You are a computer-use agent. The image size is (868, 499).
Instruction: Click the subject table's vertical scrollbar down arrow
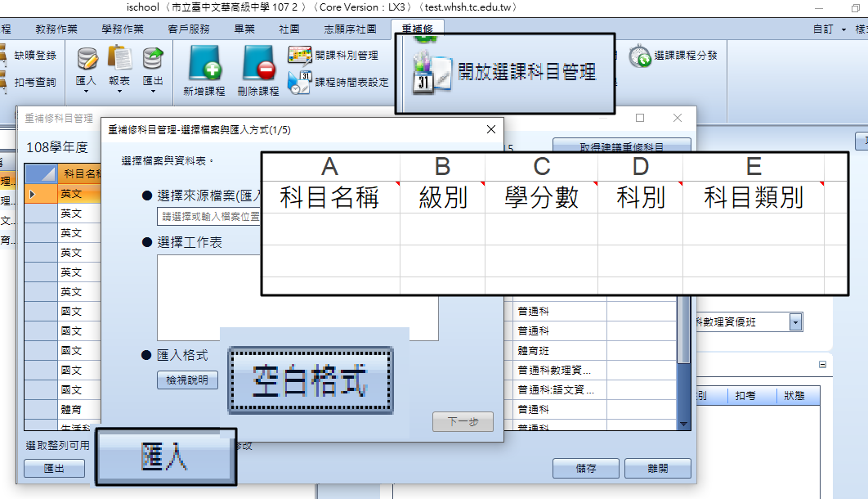(683, 425)
